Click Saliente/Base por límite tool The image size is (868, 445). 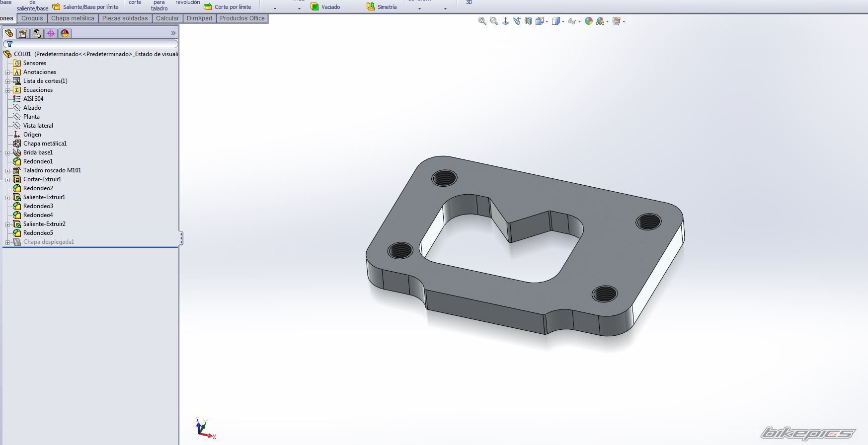tap(85, 7)
